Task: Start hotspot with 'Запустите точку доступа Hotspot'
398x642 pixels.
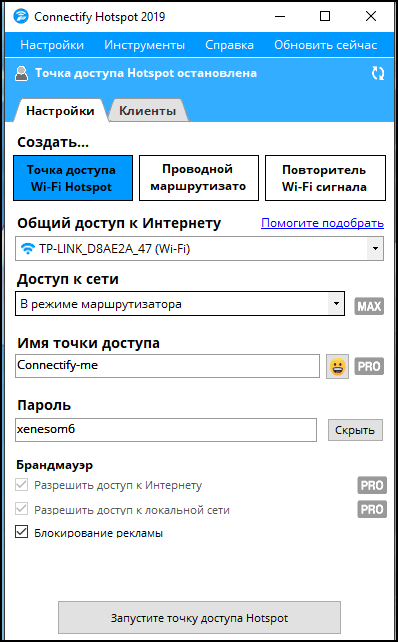Action: point(199,617)
